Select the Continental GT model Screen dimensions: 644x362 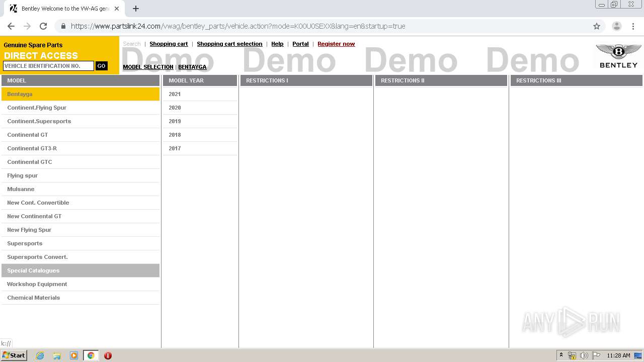pos(80,135)
